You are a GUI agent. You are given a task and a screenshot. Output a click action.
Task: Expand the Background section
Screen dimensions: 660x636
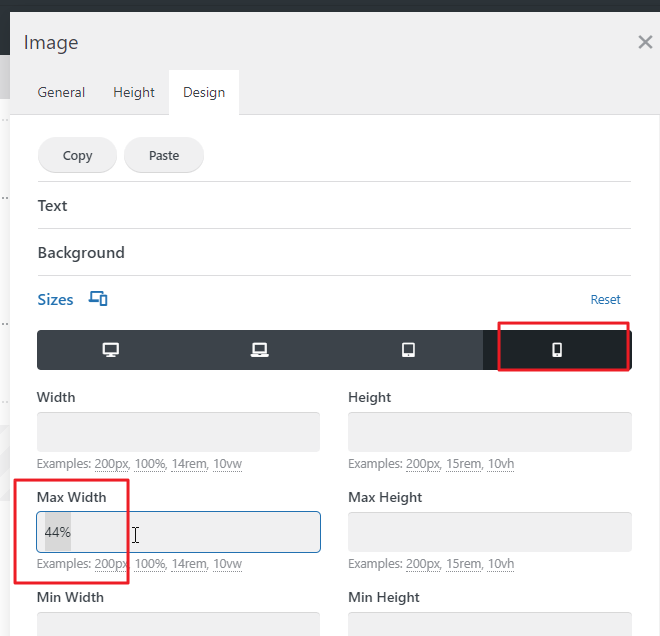point(81,253)
